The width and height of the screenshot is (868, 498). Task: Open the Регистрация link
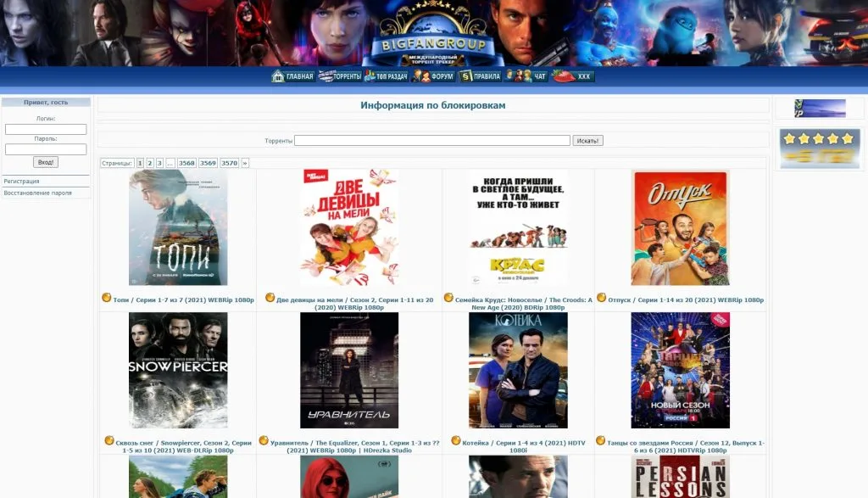21,182
